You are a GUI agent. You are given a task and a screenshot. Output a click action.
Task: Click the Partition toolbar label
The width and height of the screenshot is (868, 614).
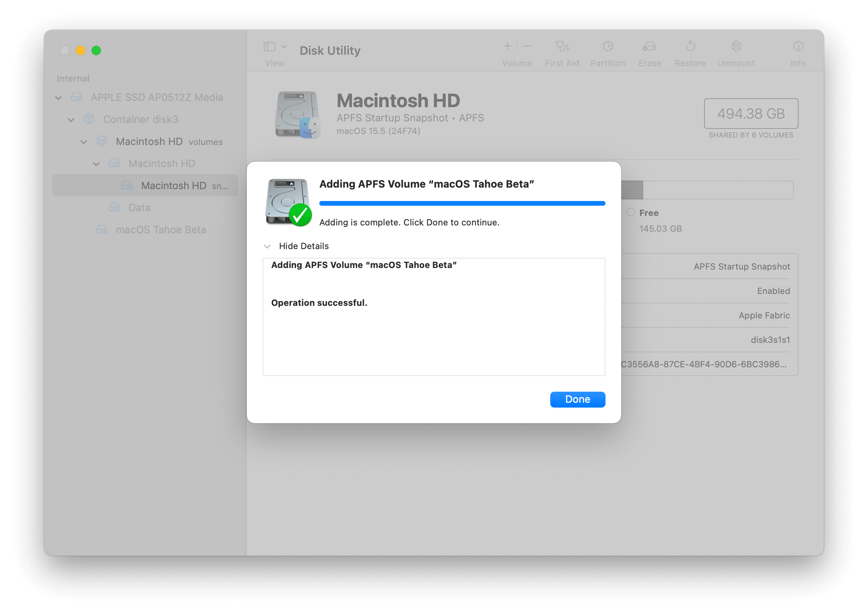607,63
